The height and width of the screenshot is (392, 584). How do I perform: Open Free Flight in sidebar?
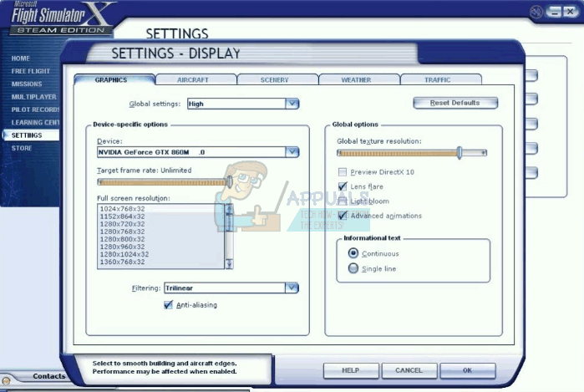(x=31, y=71)
